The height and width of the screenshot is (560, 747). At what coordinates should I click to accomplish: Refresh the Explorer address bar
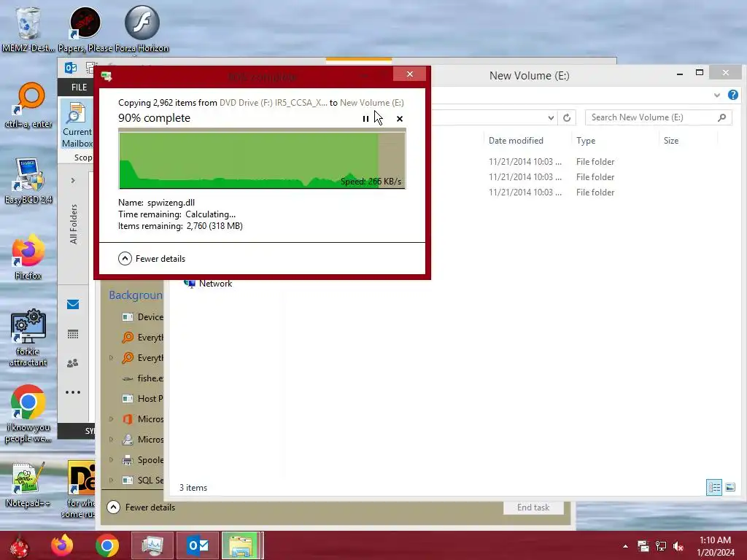(x=566, y=117)
